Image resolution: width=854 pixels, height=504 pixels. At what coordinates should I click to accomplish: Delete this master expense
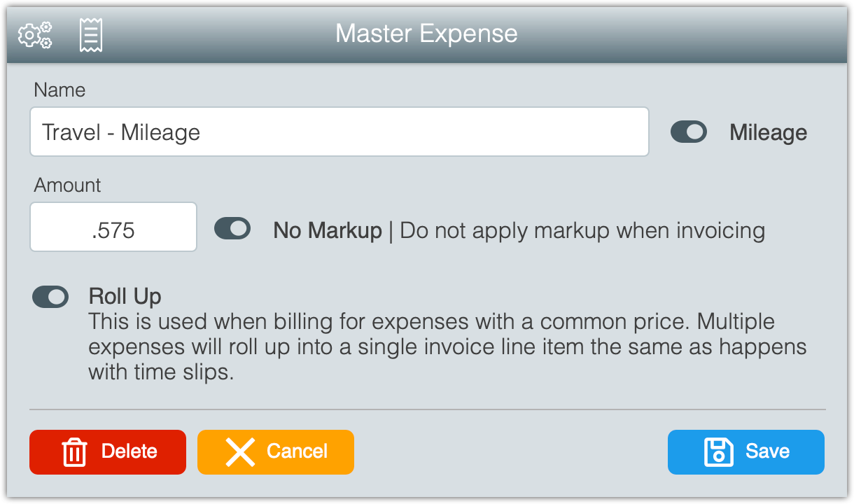[x=108, y=452]
